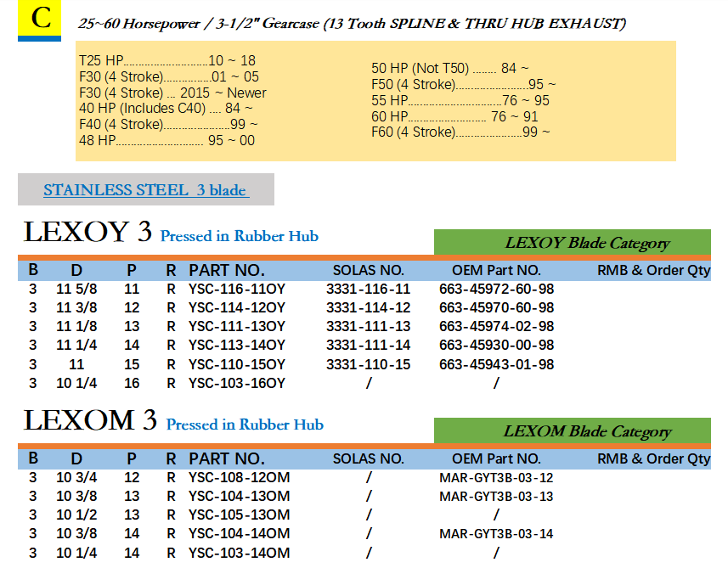Select OEM part 663-45972-60-98
The image size is (728, 568).
point(496,290)
